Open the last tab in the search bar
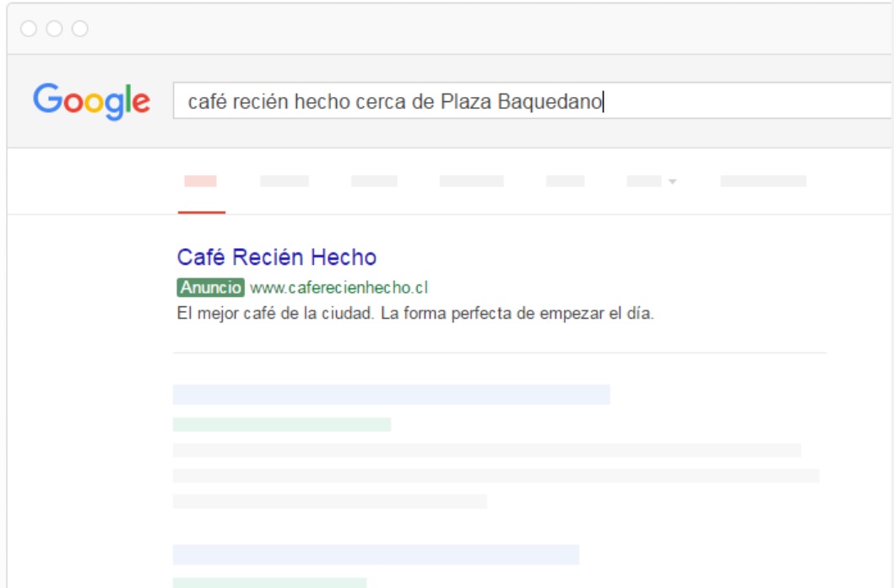Screen dimensions: 894x588 pos(763,181)
